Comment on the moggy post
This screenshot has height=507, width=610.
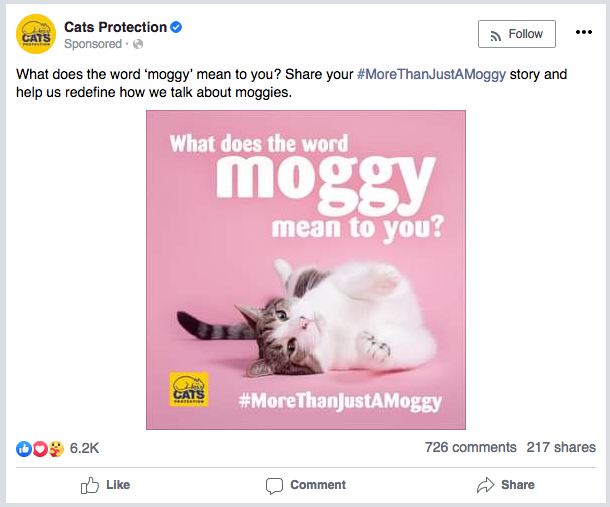(x=306, y=485)
